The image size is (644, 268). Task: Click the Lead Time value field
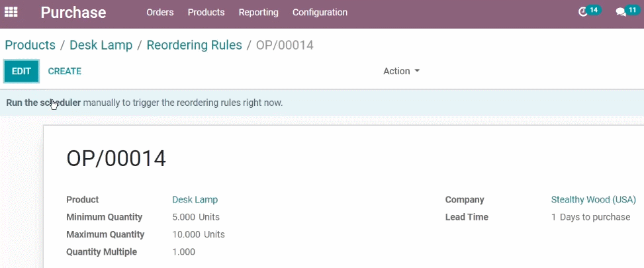[590, 217]
